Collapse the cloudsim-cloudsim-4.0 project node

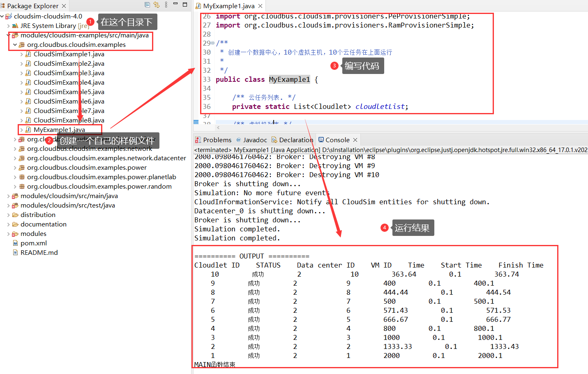(2, 16)
